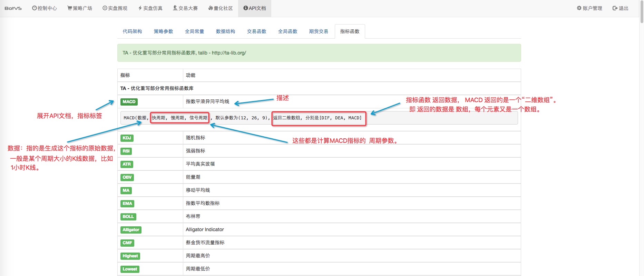Switch to the 全局函数 tab

coord(287,31)
